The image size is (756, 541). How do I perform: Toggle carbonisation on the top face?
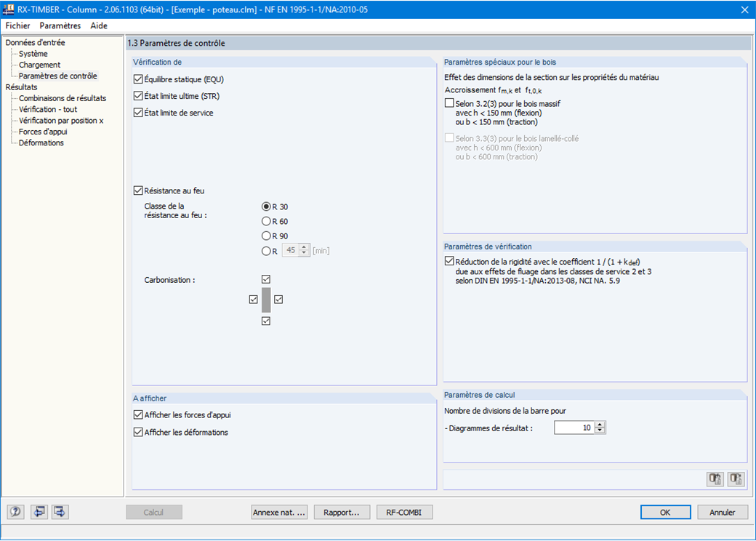266,278
